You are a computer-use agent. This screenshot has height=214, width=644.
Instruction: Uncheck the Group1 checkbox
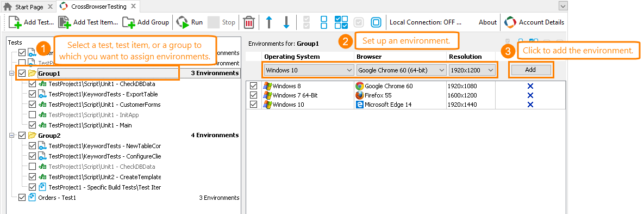(22, 74)
